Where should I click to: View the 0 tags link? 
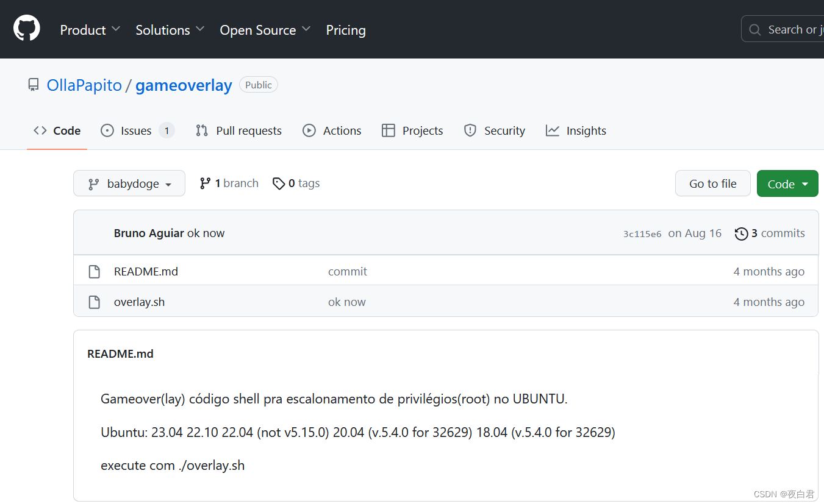296,183
